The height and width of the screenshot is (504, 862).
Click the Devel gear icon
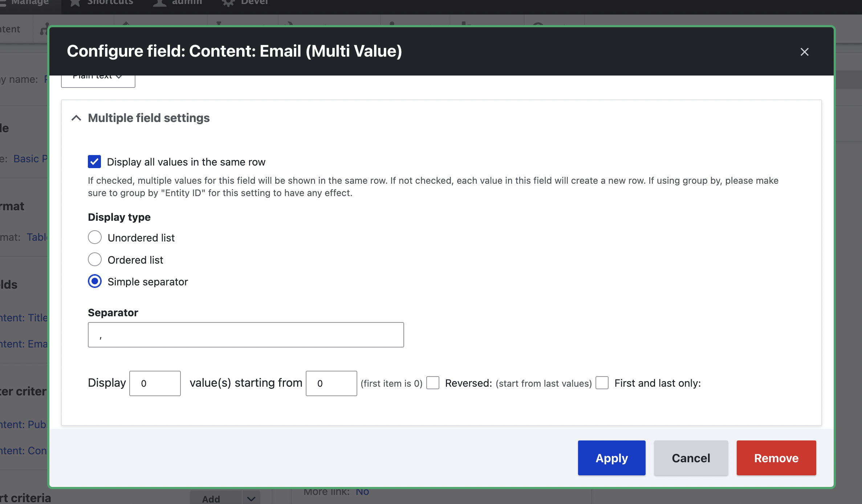point(228,3)
